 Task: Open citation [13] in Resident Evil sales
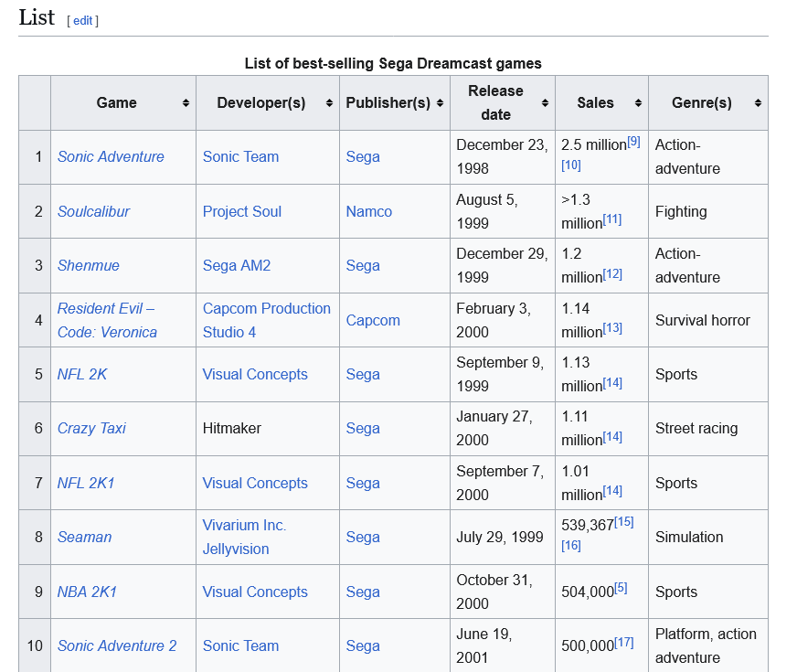click(612, 328)
